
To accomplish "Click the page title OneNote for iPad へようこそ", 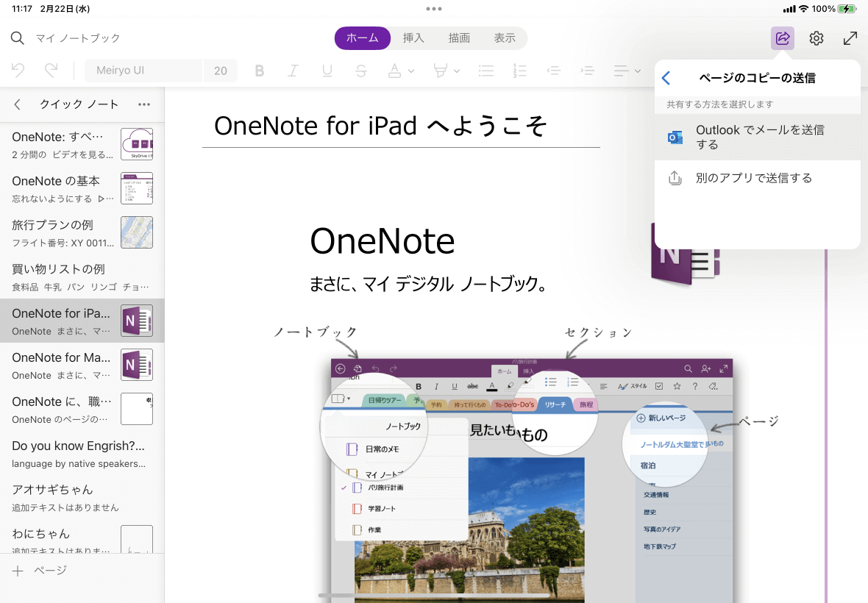I will pos(380,126).
